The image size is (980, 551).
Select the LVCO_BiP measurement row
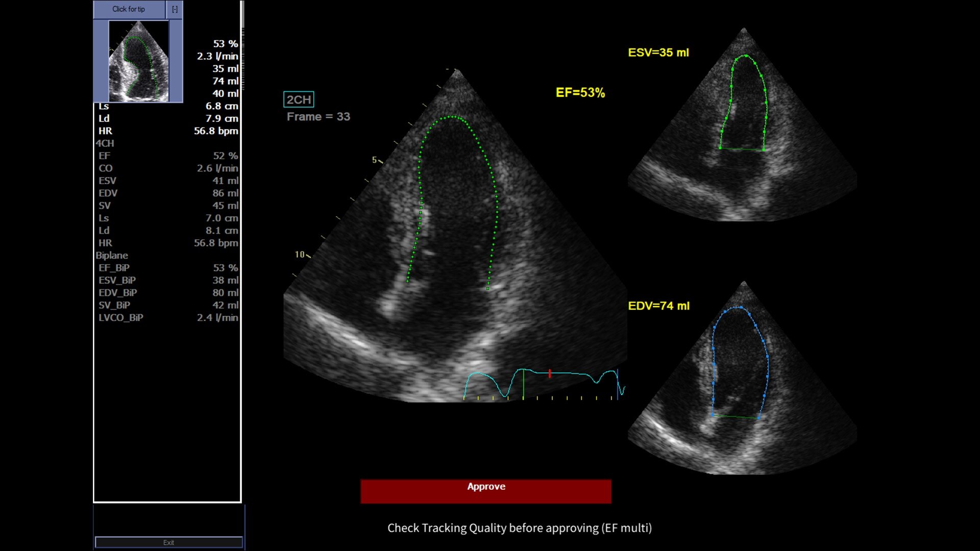coord(167,317)
